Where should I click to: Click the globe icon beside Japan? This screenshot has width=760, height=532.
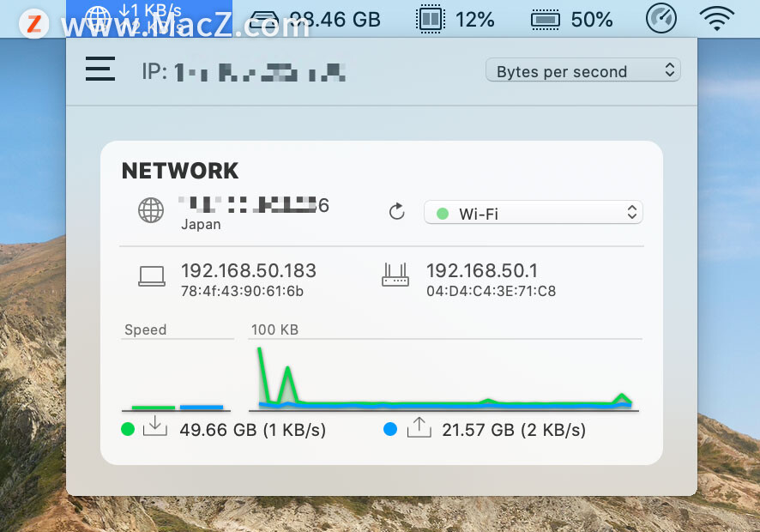click(151, 210)
